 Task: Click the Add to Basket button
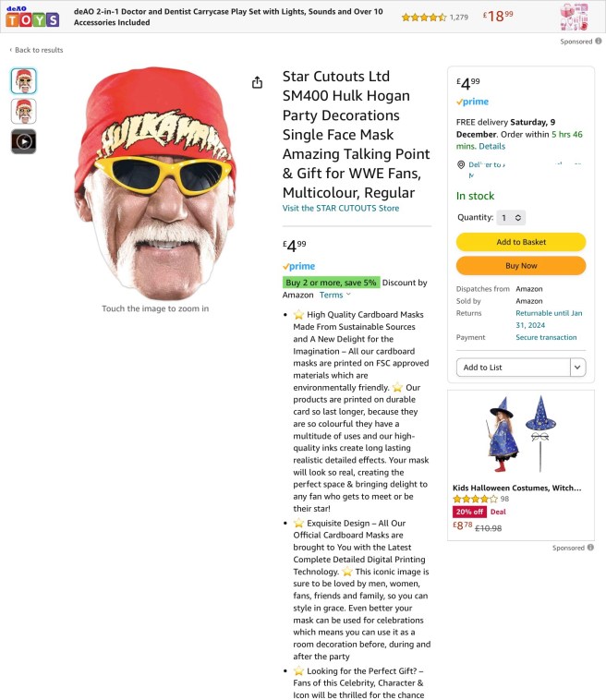(x=521, y=242)
